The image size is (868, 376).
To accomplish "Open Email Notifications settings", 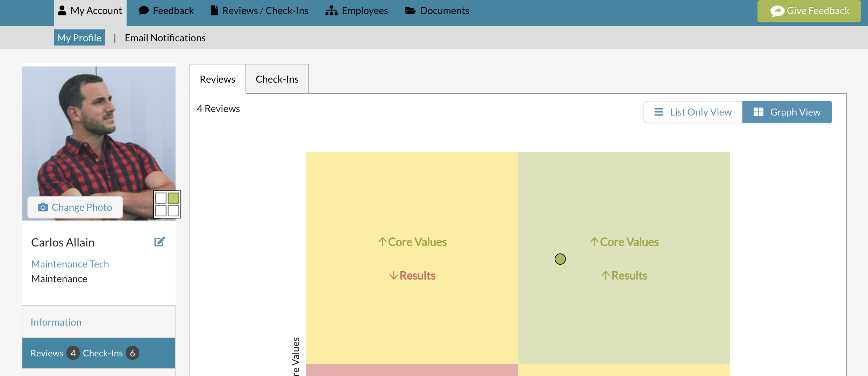I will pos(165,38).
